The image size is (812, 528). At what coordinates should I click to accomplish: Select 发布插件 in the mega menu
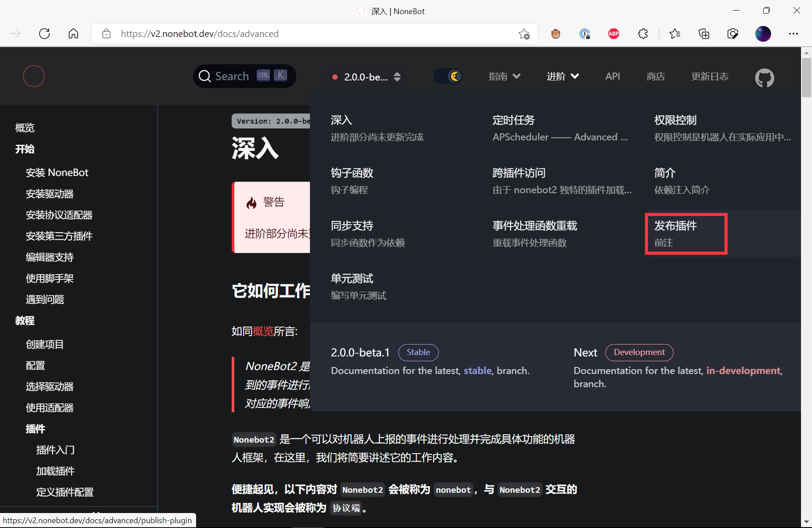click(x=686, y=233)
